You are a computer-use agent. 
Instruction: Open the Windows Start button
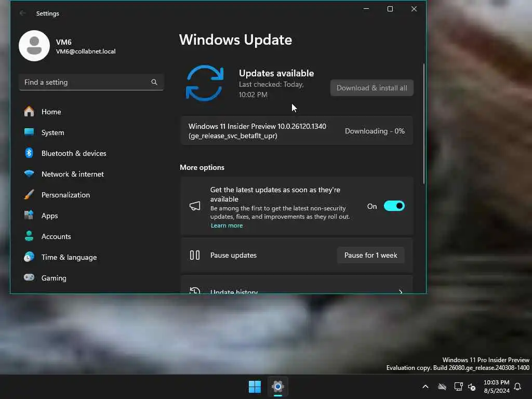tap(255, 387)
